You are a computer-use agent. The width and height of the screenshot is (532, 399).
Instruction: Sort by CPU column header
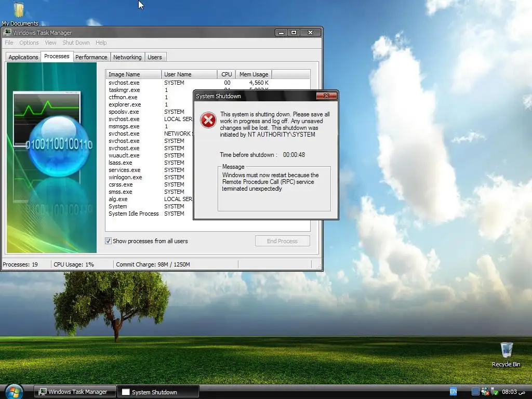(227, 74)
